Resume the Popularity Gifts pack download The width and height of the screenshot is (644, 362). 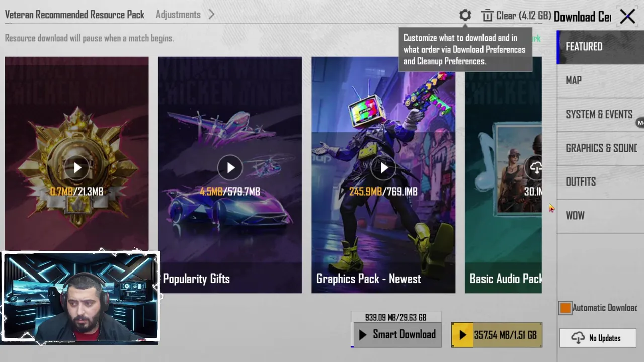[230, 168]
